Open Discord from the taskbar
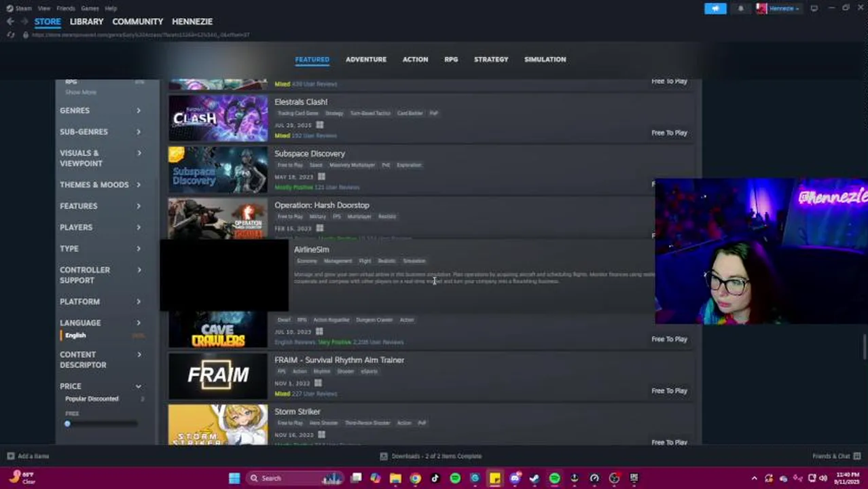The width and height of the screenshot is (868, 489). [515, 478]
